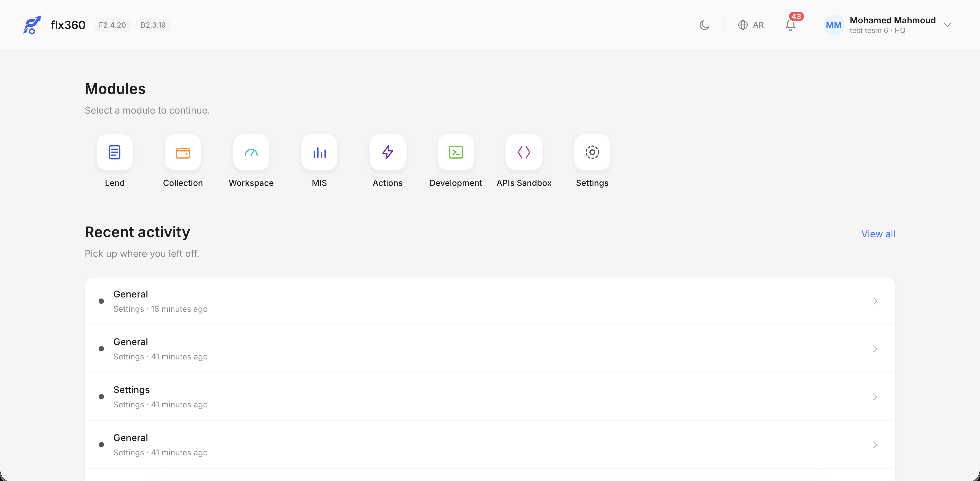Screen dimensions: 980x481
Task: Open the Collection module icon
Action: (x=183, y=152)
